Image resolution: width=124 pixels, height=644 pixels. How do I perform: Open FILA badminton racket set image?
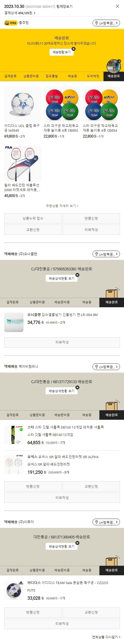[23, 164]
